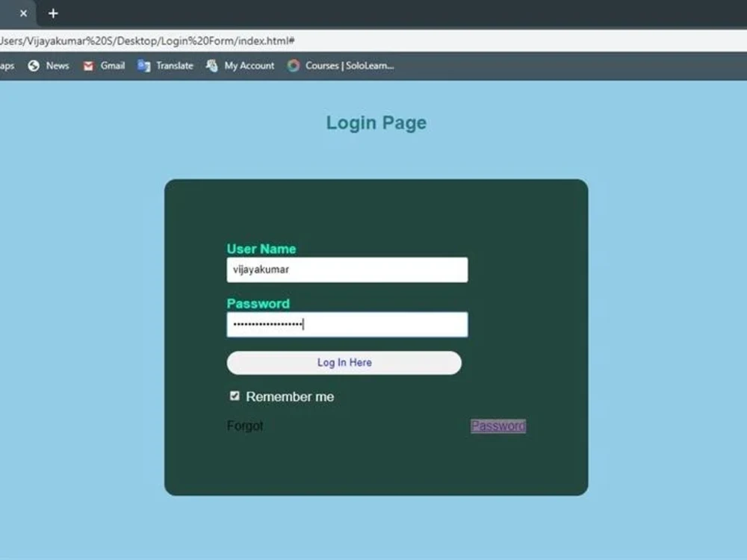The image size is (747, 560).
Task: Click the Forgot text label
Action: point(245,426)
